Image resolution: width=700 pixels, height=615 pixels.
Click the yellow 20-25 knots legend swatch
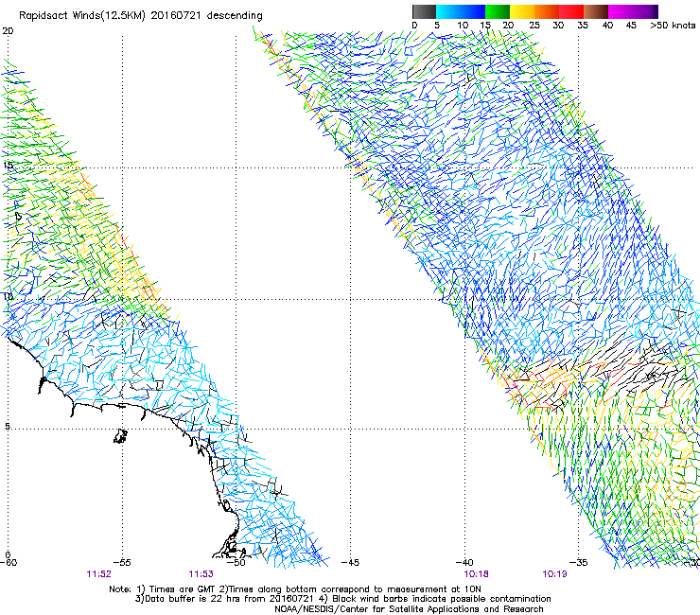click(522, 11)
